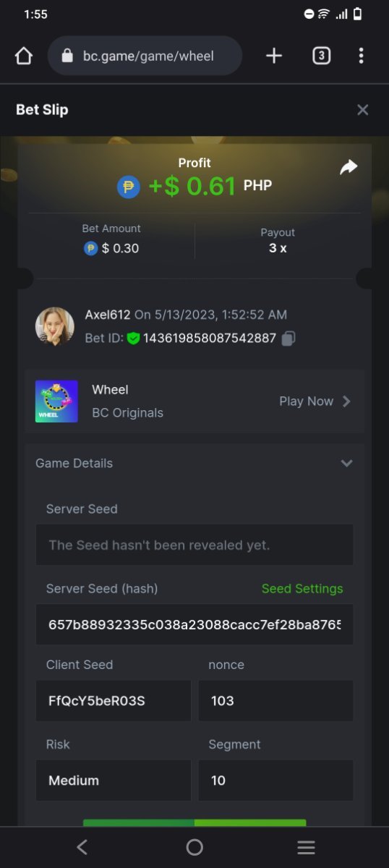The image size is (389, 868).
Task: Open the browser three-dot menu
Action: [361, 56]
